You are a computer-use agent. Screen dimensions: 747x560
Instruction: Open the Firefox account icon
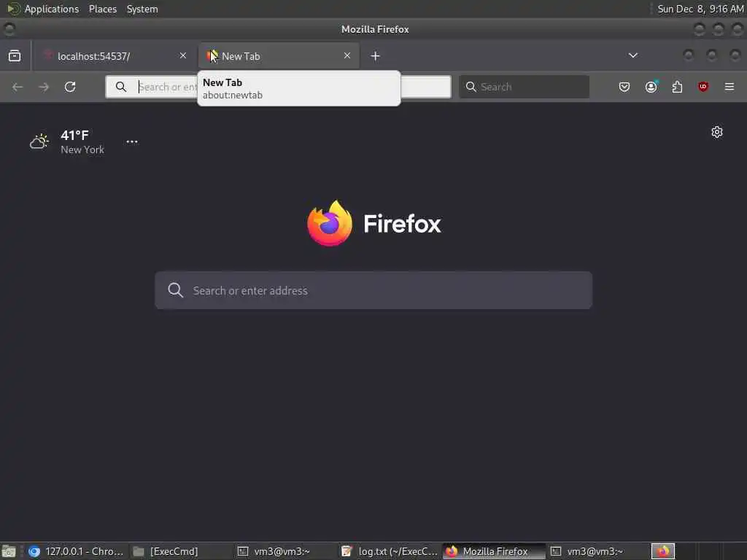[651, 87]
